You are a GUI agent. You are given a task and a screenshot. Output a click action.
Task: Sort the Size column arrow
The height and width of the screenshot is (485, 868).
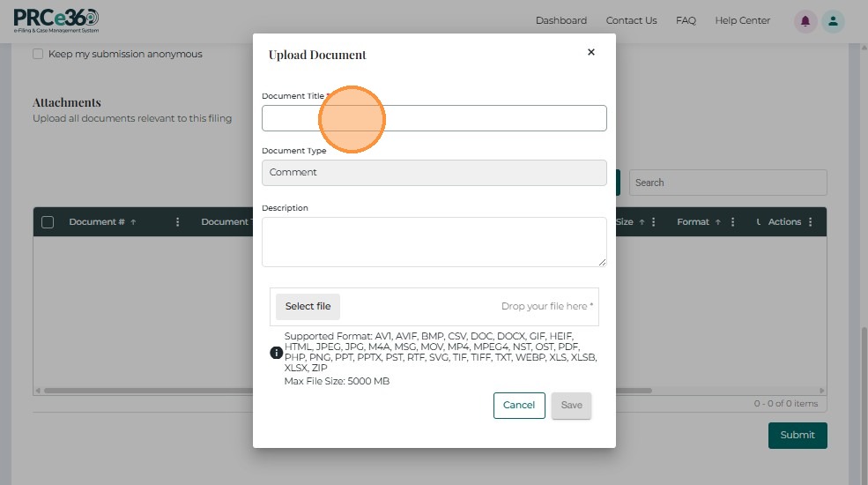(x=642, y=222)
